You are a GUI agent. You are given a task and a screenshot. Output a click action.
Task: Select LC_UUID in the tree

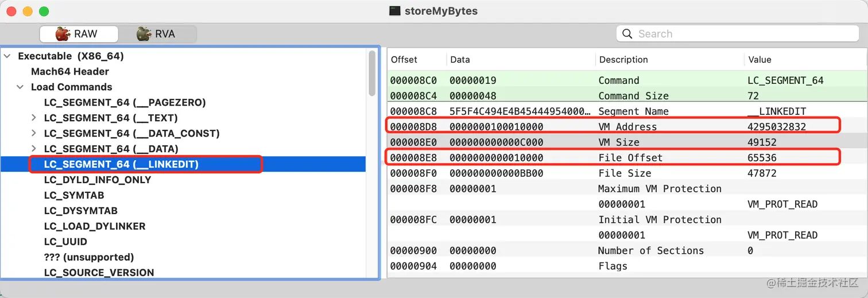[65, 242]
